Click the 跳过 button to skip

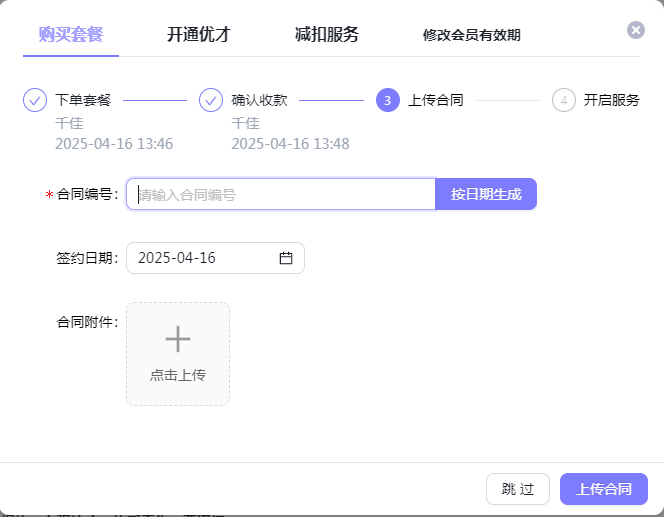point(518,489)
